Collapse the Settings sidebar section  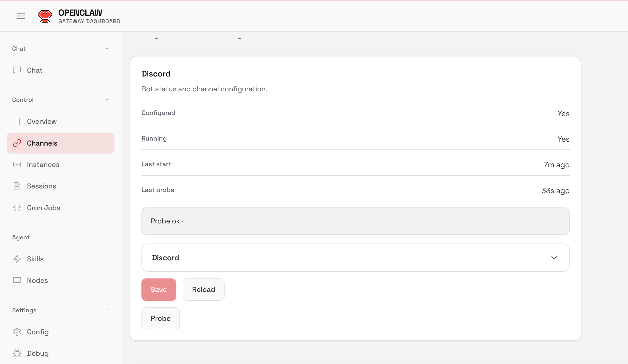coord(107,310)
